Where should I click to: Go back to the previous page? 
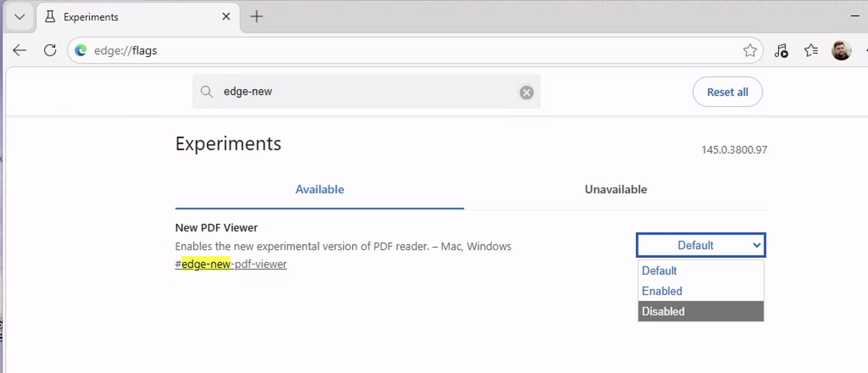(19, 50)
